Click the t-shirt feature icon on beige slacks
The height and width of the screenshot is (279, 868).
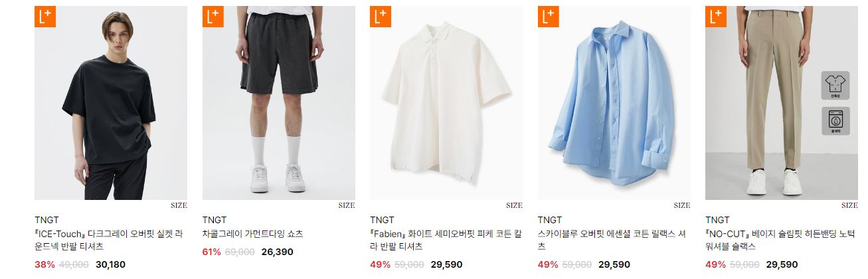coord(835,86)
